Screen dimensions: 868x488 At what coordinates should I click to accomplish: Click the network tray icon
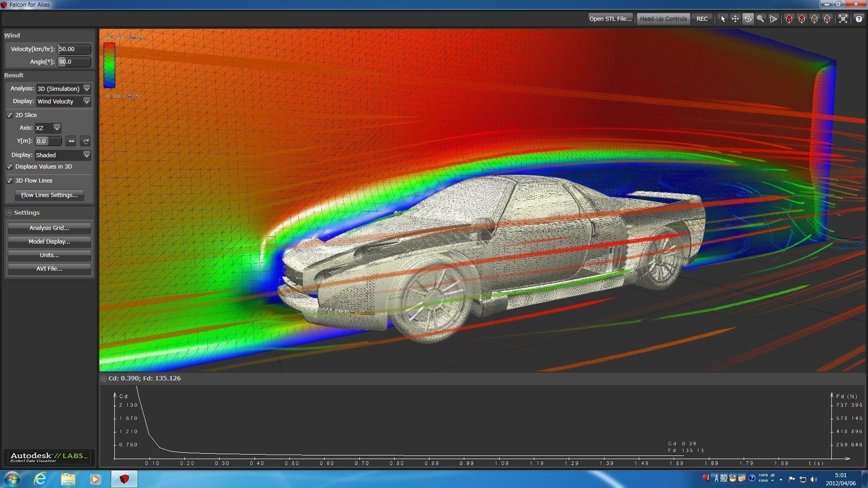coord(803,479)
